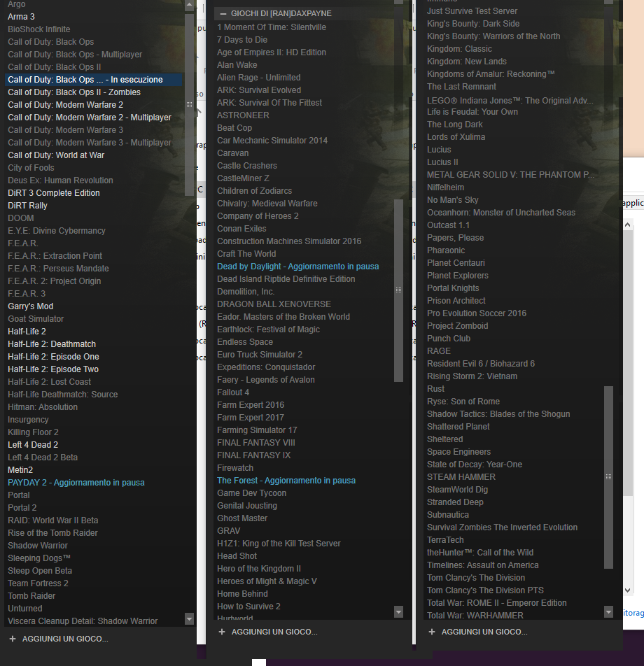
Task: Click scroll down arrow of right panel
Action: (x=609, y=612)
